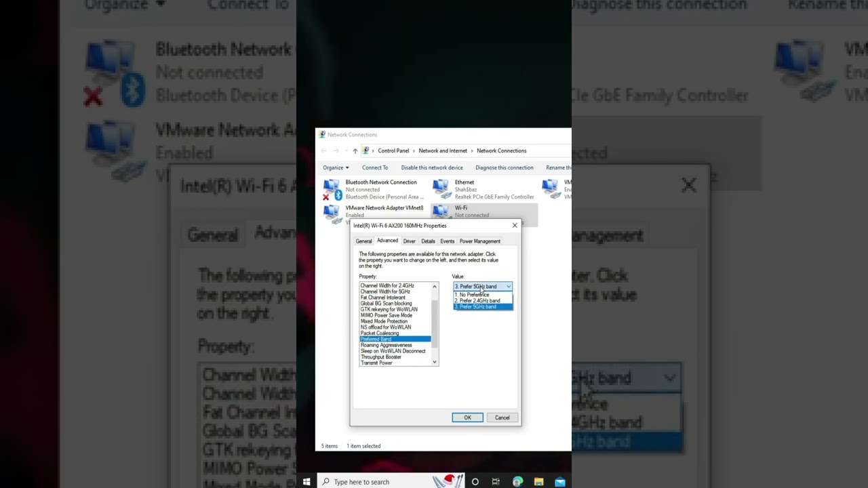Switch to the Events tab
Screen dimensions: 868x488
click(447, 241)
